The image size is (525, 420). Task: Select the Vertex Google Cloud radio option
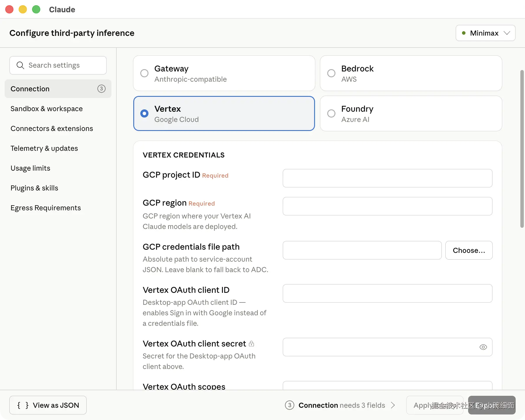144,113
